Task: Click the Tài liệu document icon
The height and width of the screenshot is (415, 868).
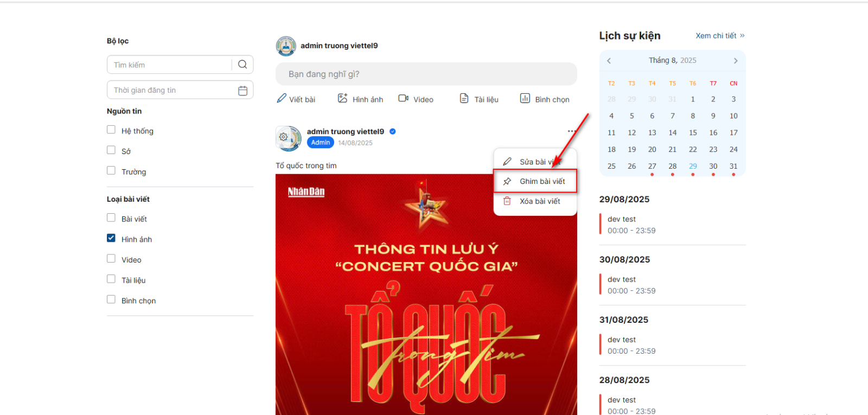Action: [464, 98]
